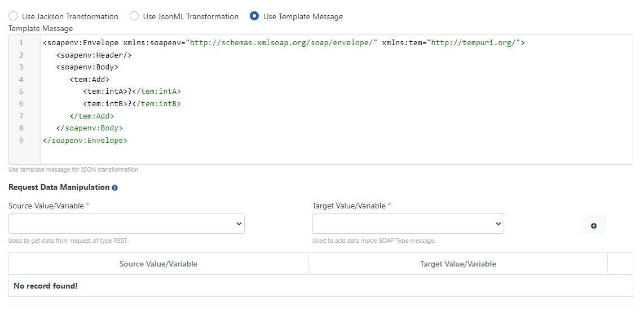Image resolution: width=644 pixels, height=314 pixels.
Task: Click the closing soapenv:Envelope tag line
Action: (x=85, y=141)
